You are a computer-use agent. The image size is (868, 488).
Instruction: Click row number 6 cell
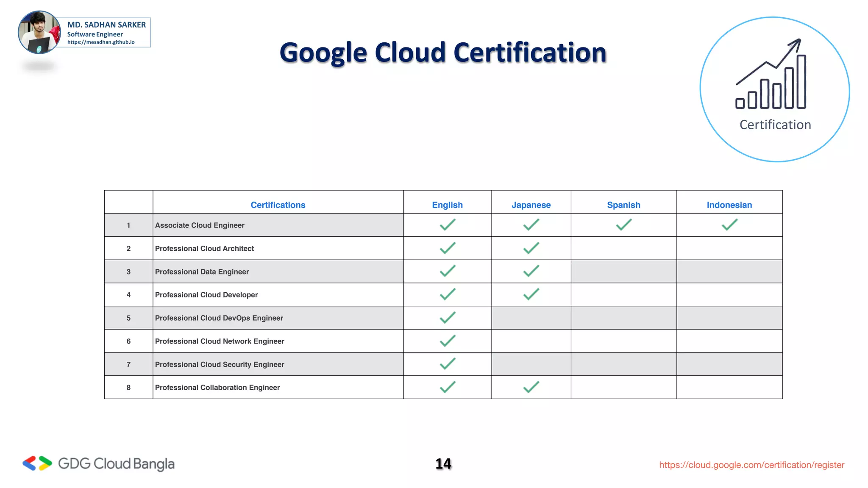click(x=128, y=341)
